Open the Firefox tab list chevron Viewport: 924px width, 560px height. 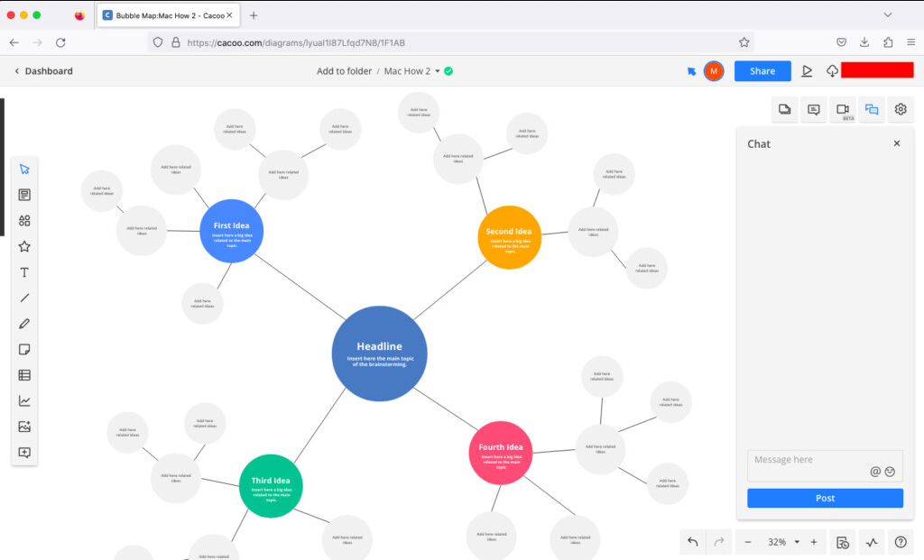[x=888, y=15]
